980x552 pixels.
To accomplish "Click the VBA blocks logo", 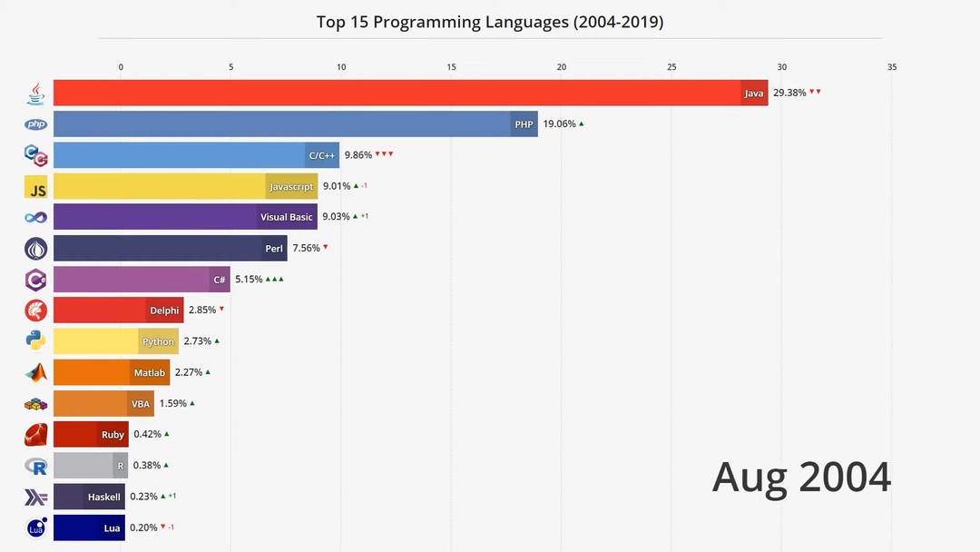I will click(35, 404).
